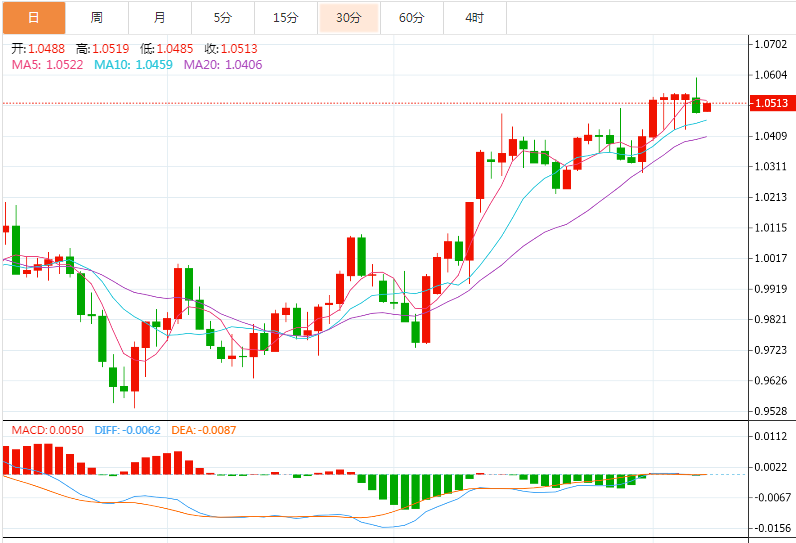The height and width of the screenshot is (543, 796).
Task: Click the DIFF:-0.0062 value label
Action: tap(127, 430)
